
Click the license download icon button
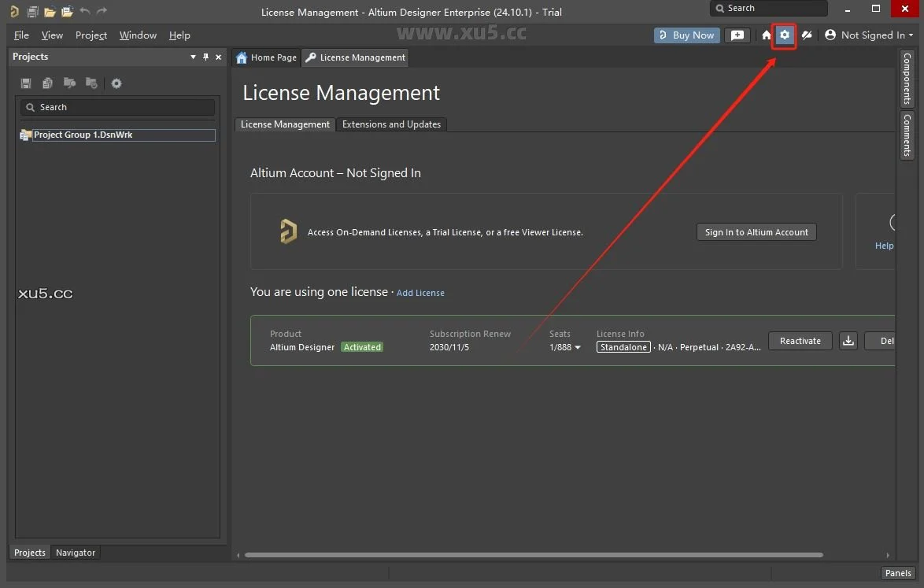pyautogui.click(x=848, y=341)
